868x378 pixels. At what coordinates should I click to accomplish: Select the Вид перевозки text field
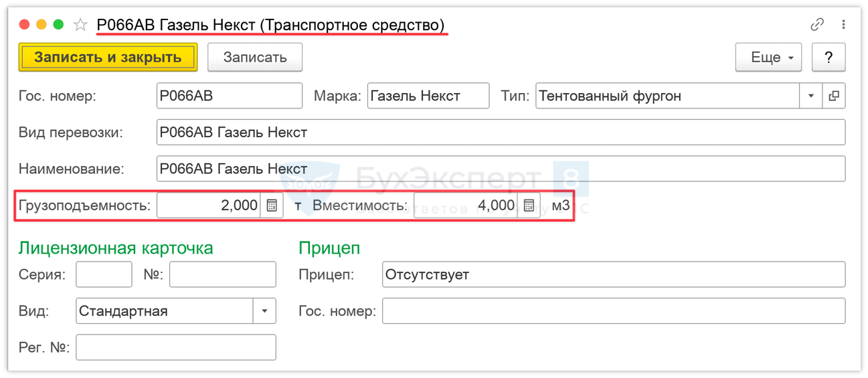tap(500, 132)
